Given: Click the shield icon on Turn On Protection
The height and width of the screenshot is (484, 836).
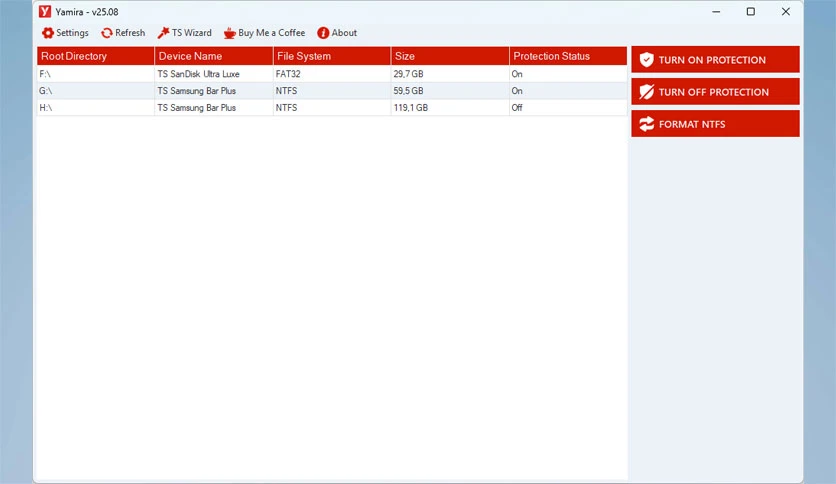Looking at the screenshot, I should point(646,60).
